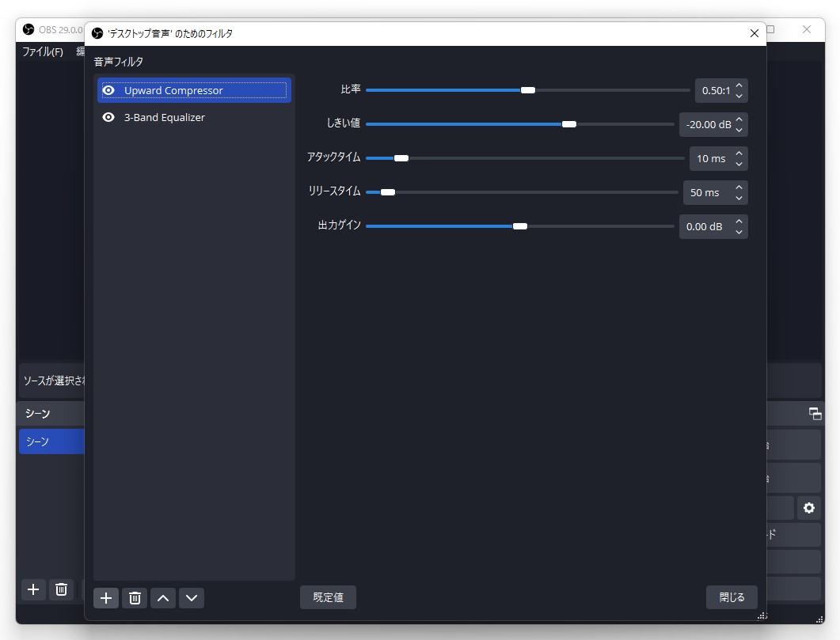Decrease the しきい値 with the down stepper
840x640 pixels.
(x=739, y=129)
